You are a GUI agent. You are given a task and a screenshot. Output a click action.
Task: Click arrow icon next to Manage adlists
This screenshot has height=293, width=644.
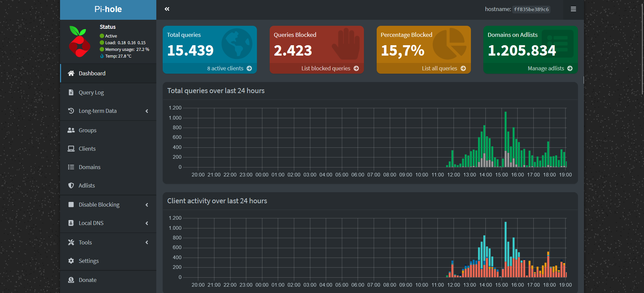click(x=570, y=68)
